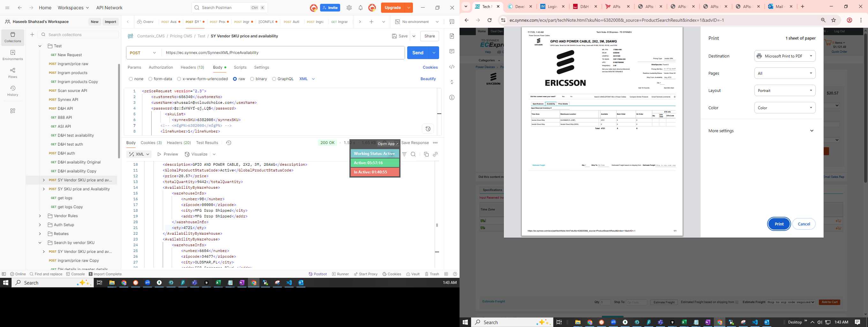This screenshot has height=327, width=868.
Task: Open the response XML format dropdown
Action: click(139, 154)
